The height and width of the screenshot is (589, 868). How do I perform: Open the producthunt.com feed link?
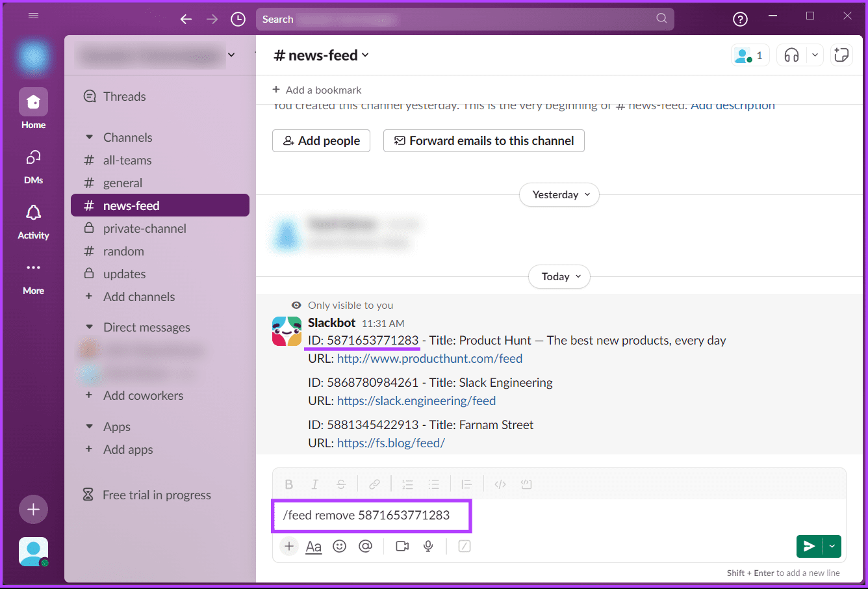click(x=429, y=358)
